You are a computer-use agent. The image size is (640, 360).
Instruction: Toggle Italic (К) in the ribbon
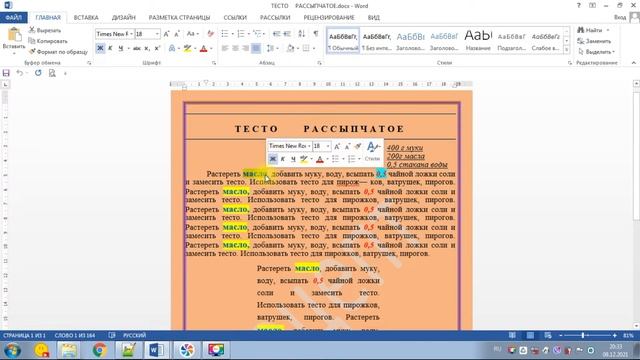(110, 49)
